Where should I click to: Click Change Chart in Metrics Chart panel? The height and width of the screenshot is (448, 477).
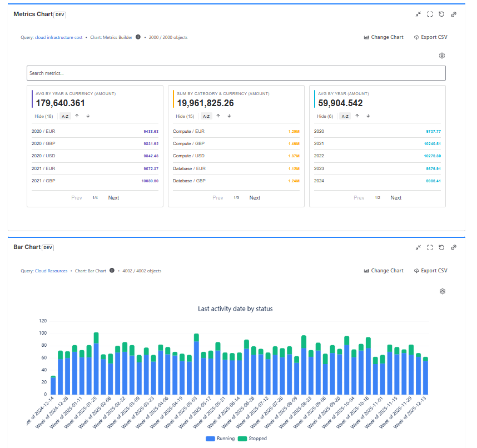click(x=384, y=37)
